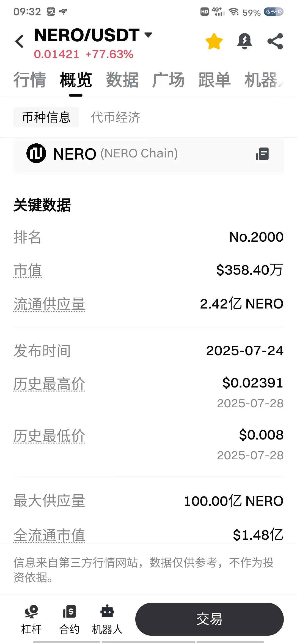Open the 跟单 copy trading tab
297x644 pixels.
pos(215,80)
